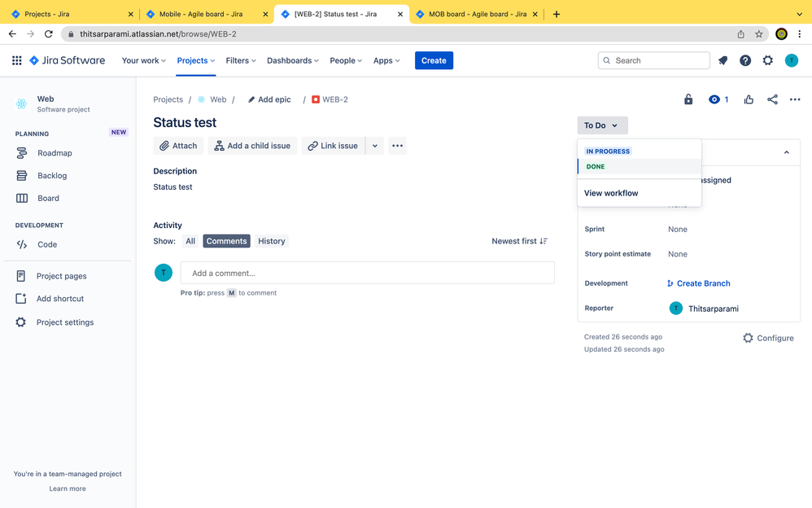Click the Link issue button
The image size is (812, 508).
[333, 146]
